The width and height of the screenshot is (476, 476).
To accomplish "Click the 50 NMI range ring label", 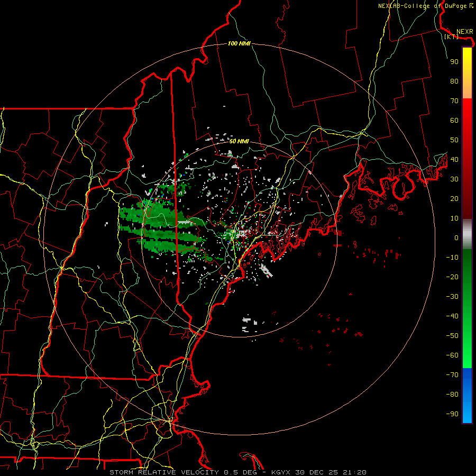I will [x=239, y=141].
